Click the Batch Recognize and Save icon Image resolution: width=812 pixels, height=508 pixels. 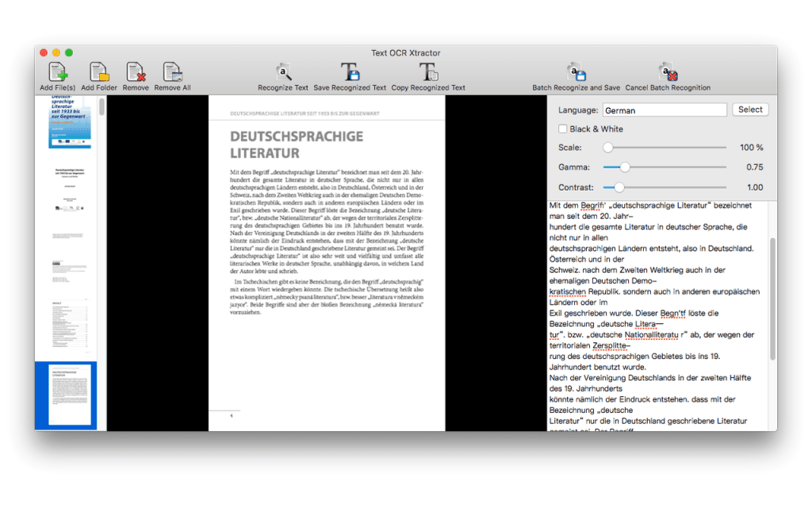pos(576,73)
